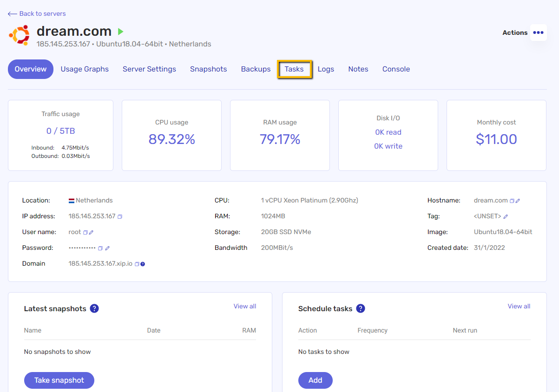Click the Ubuntu logo icon
This screenshot has width=559, height=392.
(x=19, y=35)
